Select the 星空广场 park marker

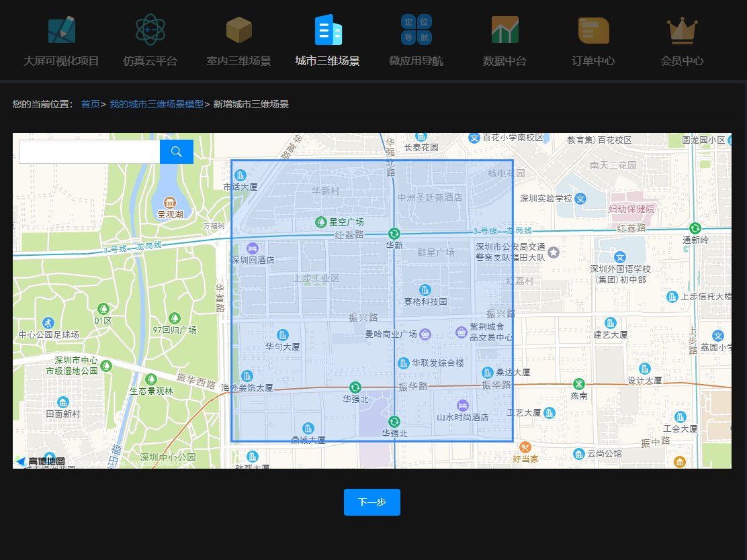(321, 222)
